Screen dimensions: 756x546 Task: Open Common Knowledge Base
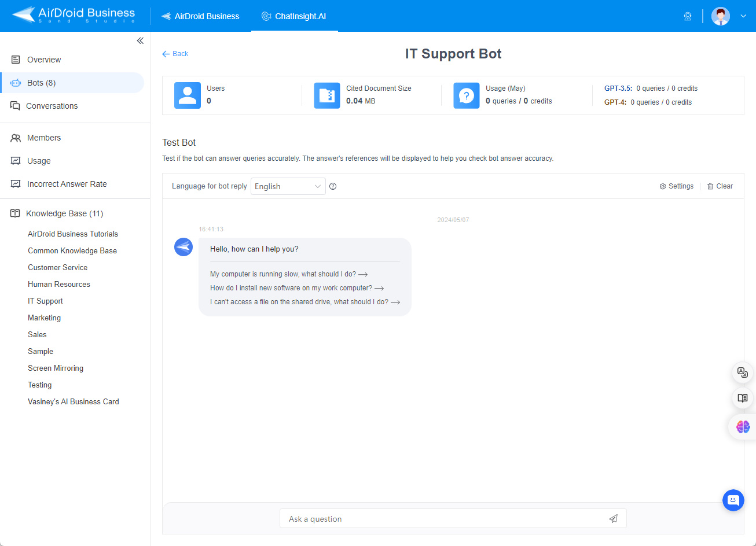point(72,250)
